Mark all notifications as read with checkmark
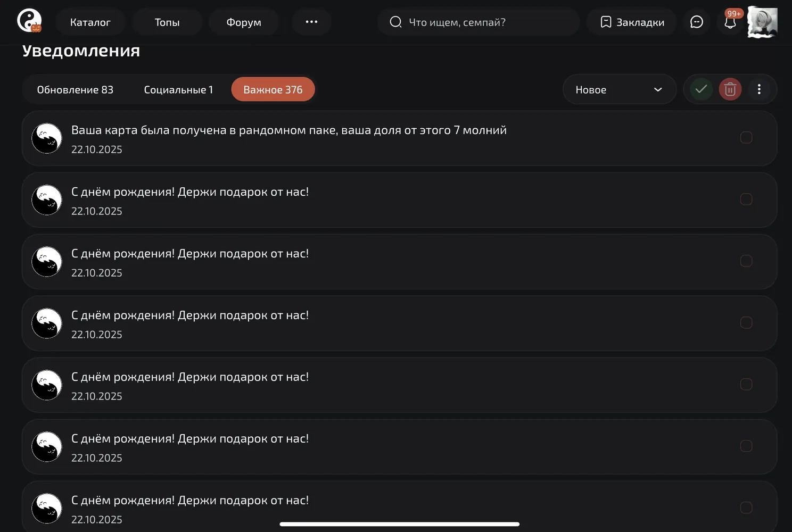792x532 pixels. click(701, 89)
